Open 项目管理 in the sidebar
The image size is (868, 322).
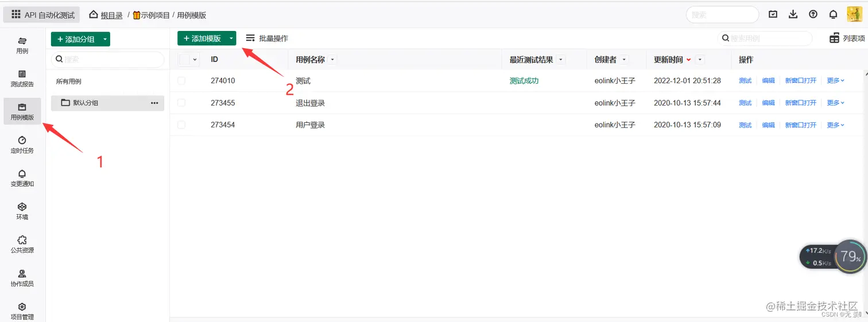(22, 311)
